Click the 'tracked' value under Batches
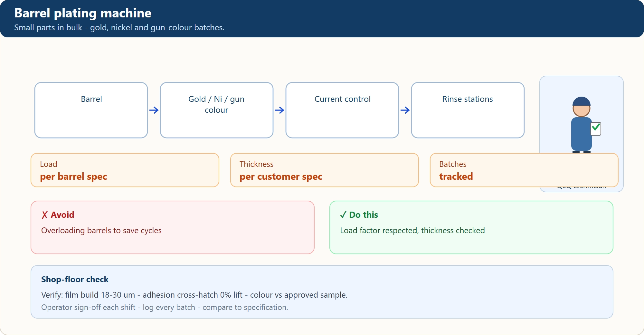Screen dimensions: 644x335 pos(456,177)
